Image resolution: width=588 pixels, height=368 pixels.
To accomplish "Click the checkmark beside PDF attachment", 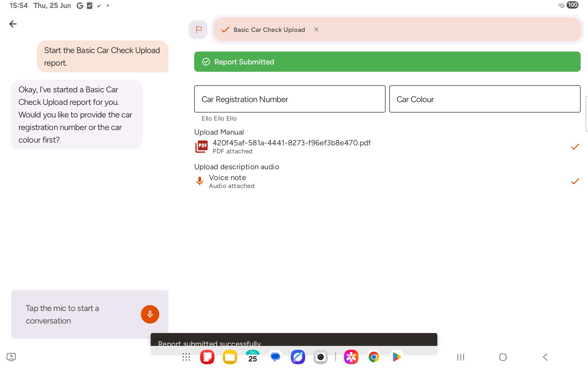I will 575,147.
